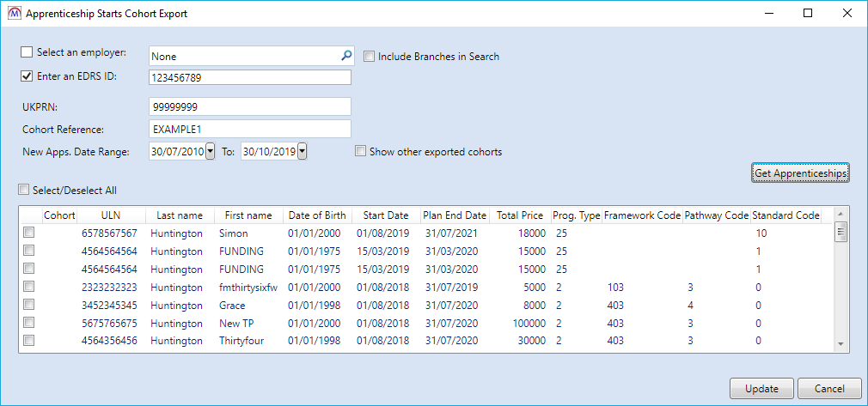Check the Select/Deselect All box
Screen dimensions: 868x406
pos(23,190)
